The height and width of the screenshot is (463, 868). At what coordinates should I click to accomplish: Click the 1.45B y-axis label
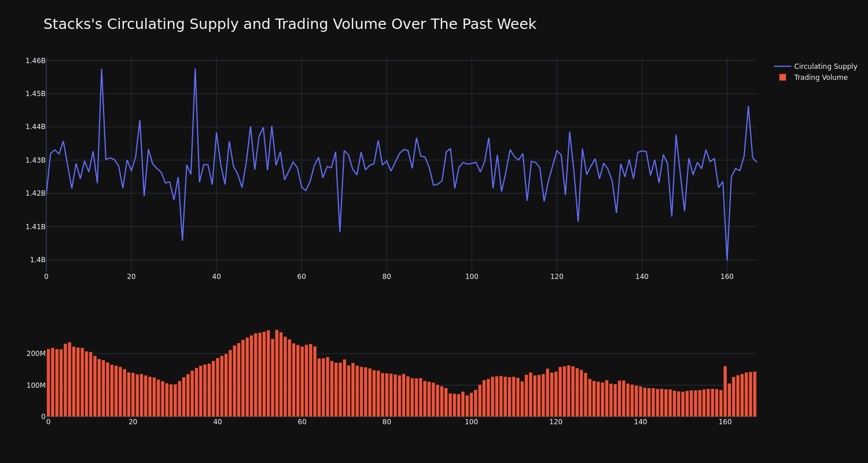tap(35, 94)
